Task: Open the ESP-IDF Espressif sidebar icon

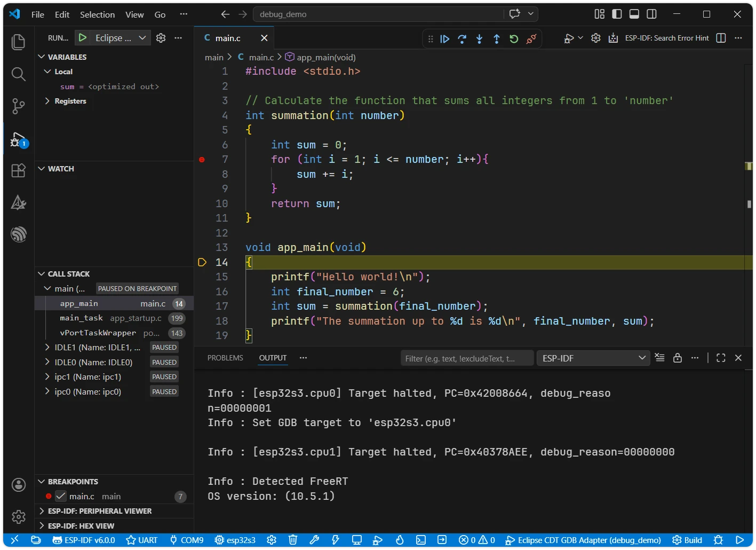Action: [x=19, y=234]
